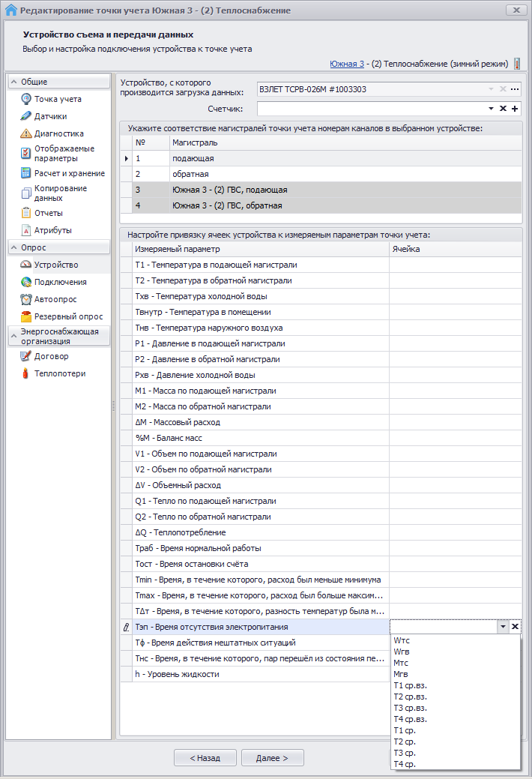Open the Датчики pencil icon
The width and height of the screenshot is (532, 779).
[25, 116]
